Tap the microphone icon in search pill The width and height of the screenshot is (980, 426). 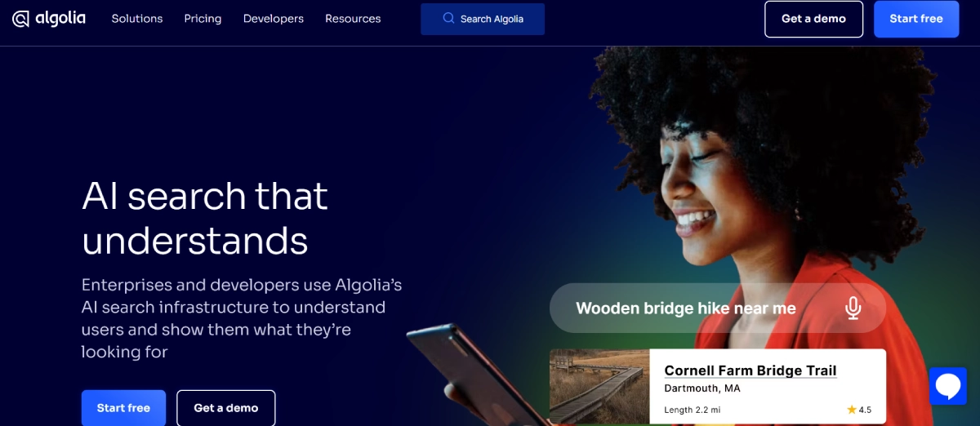(853, 308)
